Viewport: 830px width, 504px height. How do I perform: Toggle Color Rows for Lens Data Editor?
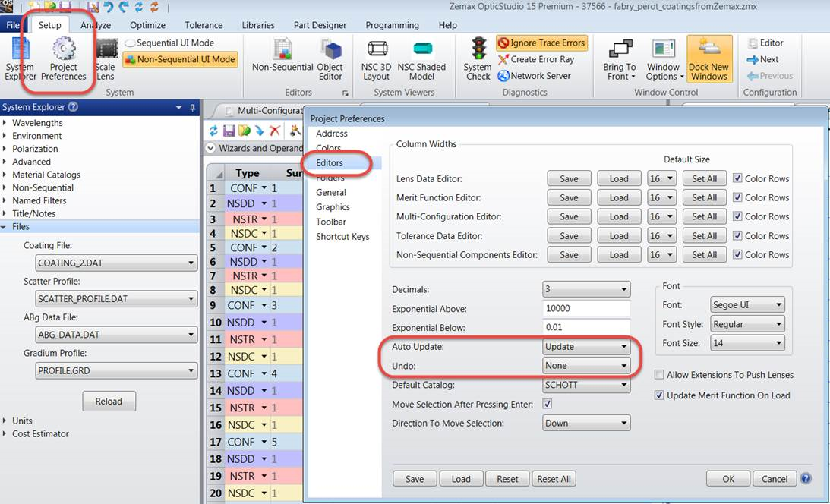click(737, 178)
